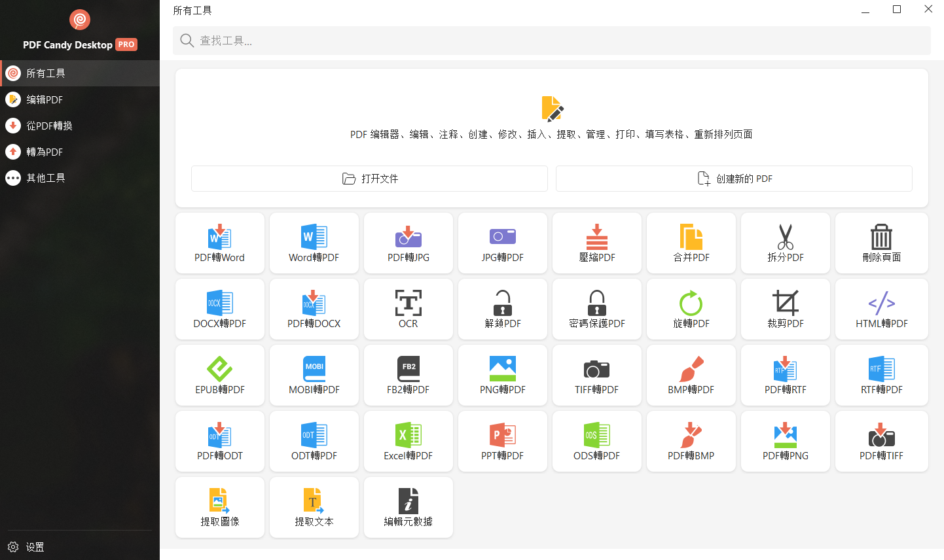Select the PPT轉PDF tool
This screenshot has width=944, height=560.
click(x=502, y=441)
